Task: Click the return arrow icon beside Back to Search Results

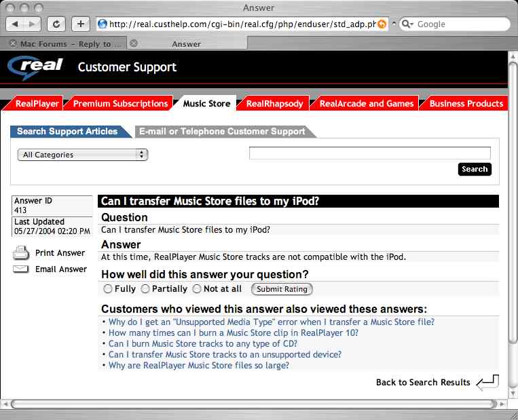Action: pos(487,383)
